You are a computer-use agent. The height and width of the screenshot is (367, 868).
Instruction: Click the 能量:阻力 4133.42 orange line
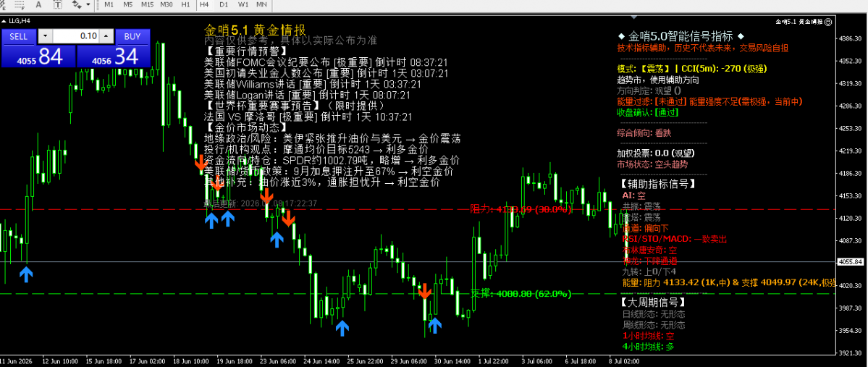[729, 282]
